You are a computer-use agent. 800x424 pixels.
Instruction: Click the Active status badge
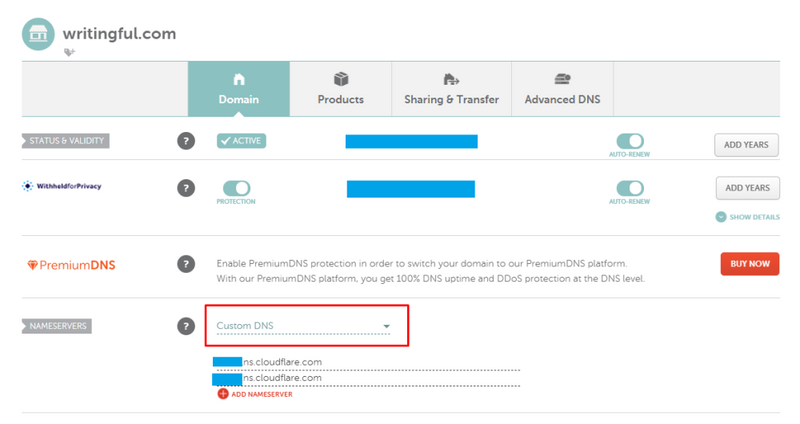pyautogui.click(x=241, y=141)
